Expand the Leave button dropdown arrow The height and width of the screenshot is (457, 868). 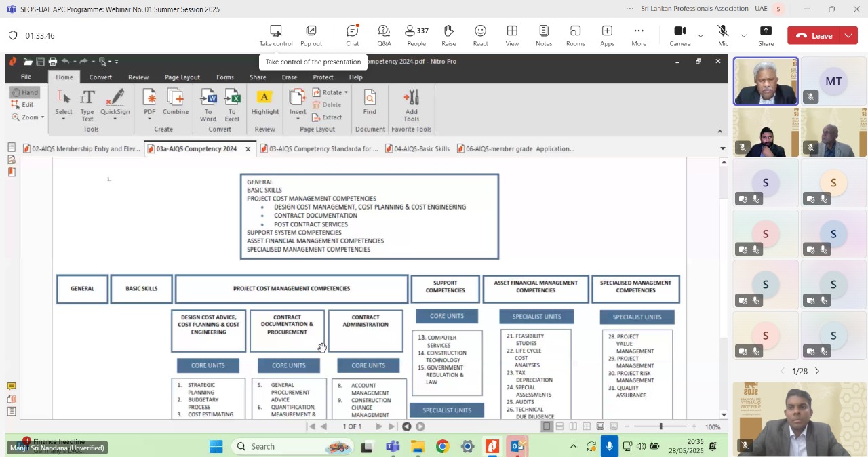[848, 36]
